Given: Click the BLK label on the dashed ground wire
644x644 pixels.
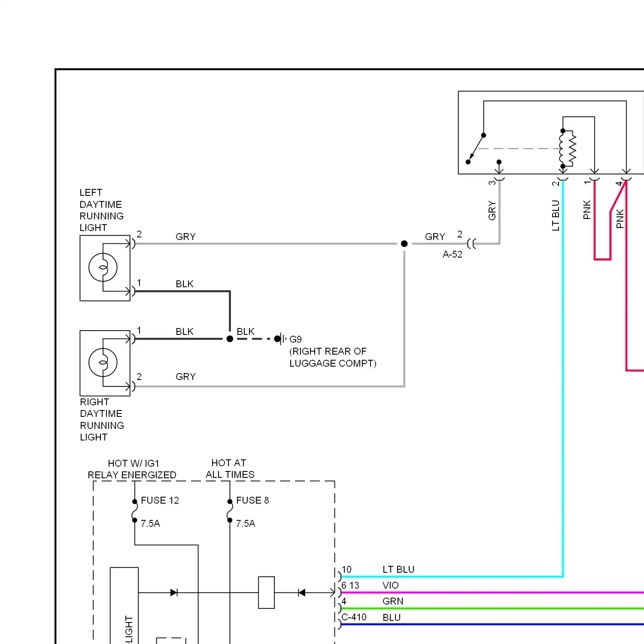Looking at the screenshot, I should point(246,331).
